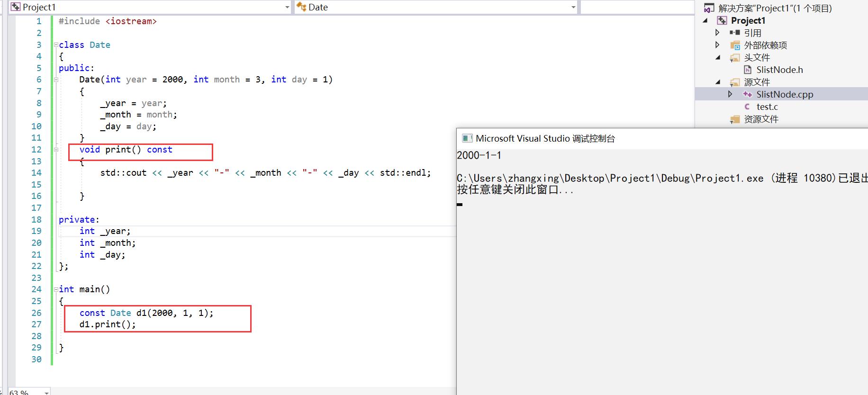
Task: Click the #include <iostream> line
Action: (108, 21)
